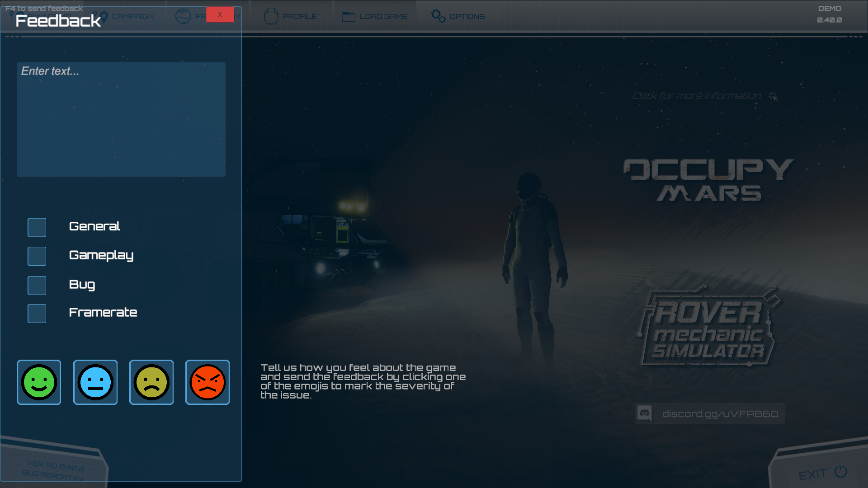The image size is (868, 488).
Task: Click the Discord logo icon
Action: click(x=645, y=413)
